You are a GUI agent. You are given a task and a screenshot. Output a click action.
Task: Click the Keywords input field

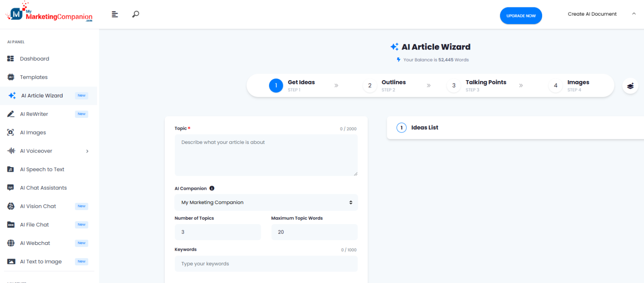pos(266,264)
